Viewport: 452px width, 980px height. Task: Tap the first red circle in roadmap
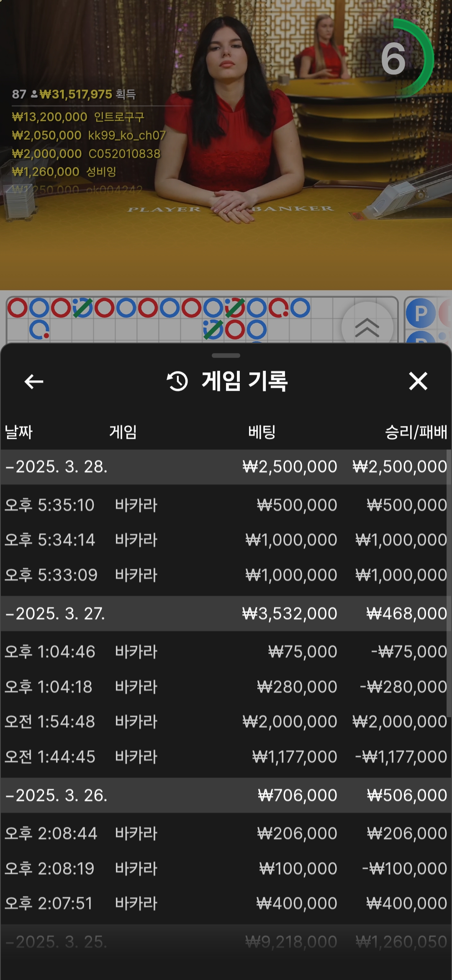[18, 308]
